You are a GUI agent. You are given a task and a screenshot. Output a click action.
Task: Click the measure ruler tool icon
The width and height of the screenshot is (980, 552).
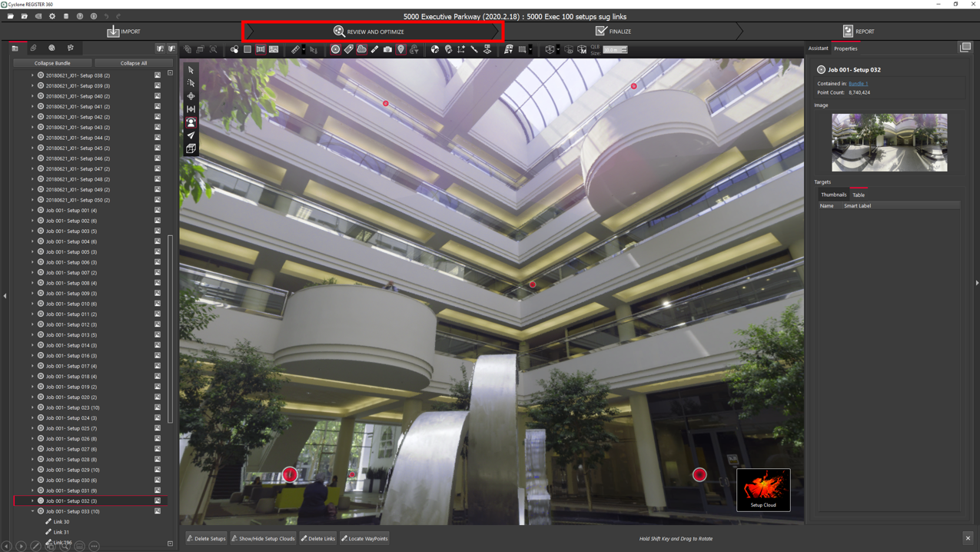point(296,49)
